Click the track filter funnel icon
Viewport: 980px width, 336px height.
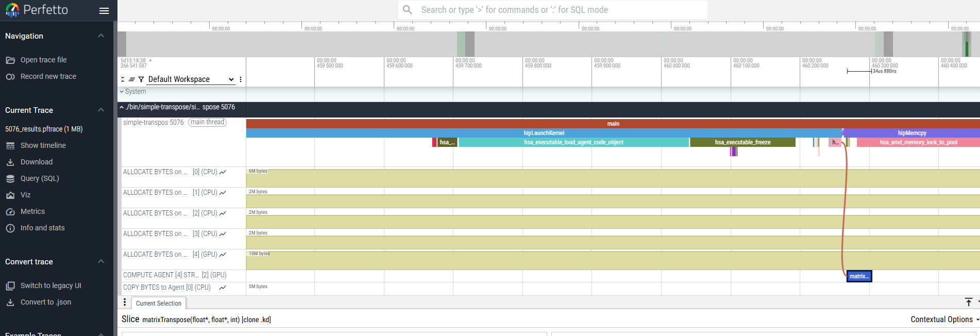[x=141, y=79]
